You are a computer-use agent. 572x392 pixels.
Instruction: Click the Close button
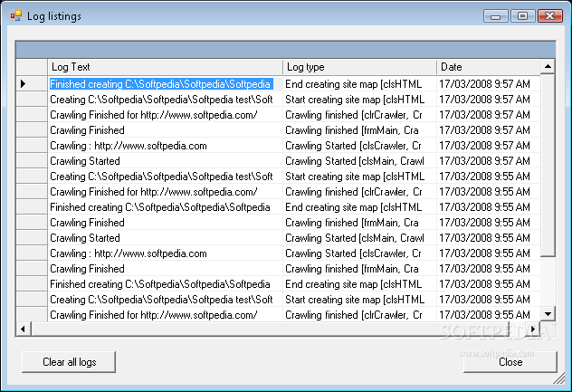pos(510,362)
